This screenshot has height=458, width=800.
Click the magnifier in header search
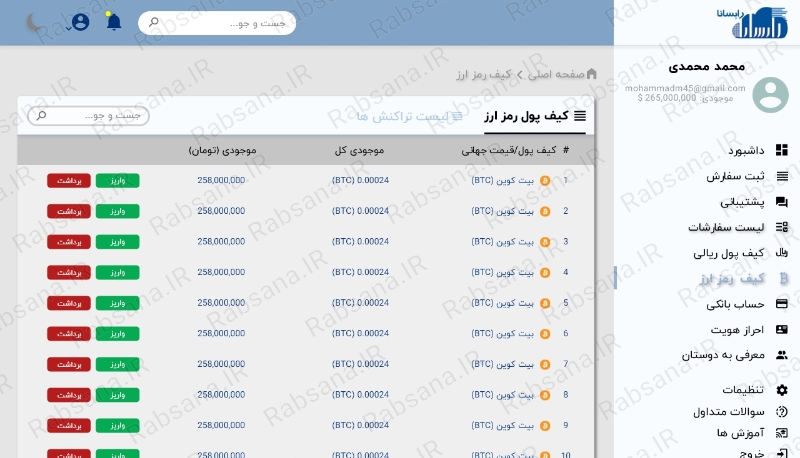[154, 22]
